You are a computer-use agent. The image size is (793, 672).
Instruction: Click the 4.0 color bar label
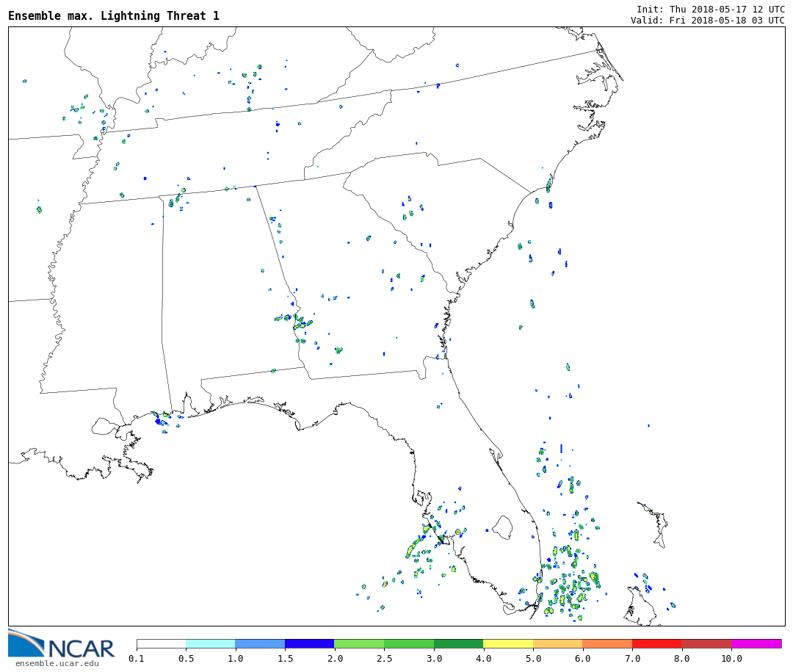click(483, 658)
